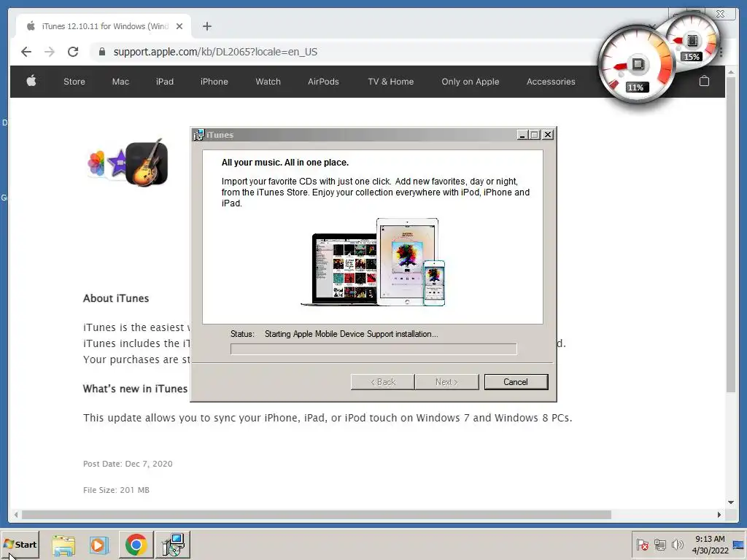This screenshot has width=747, height=560.
Task: Click the installation progress bar
Action: tap(373, 349)
